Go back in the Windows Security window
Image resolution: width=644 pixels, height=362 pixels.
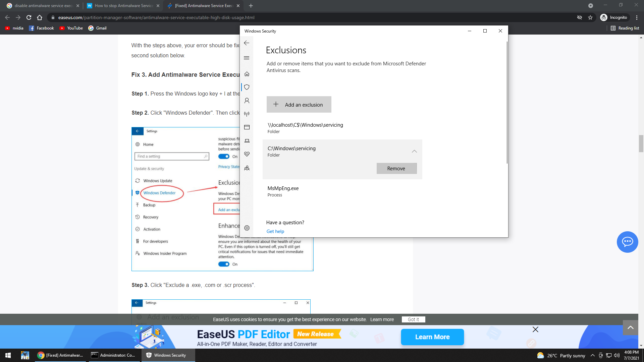[247, 43]
